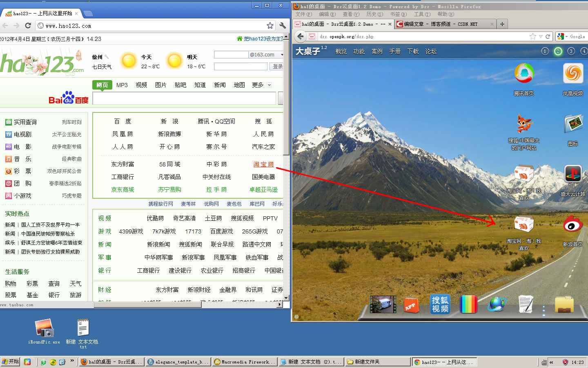Switch to Macromedia Fireworks in the taskbar
The image size is (588, 368).
tap(245, 362)
